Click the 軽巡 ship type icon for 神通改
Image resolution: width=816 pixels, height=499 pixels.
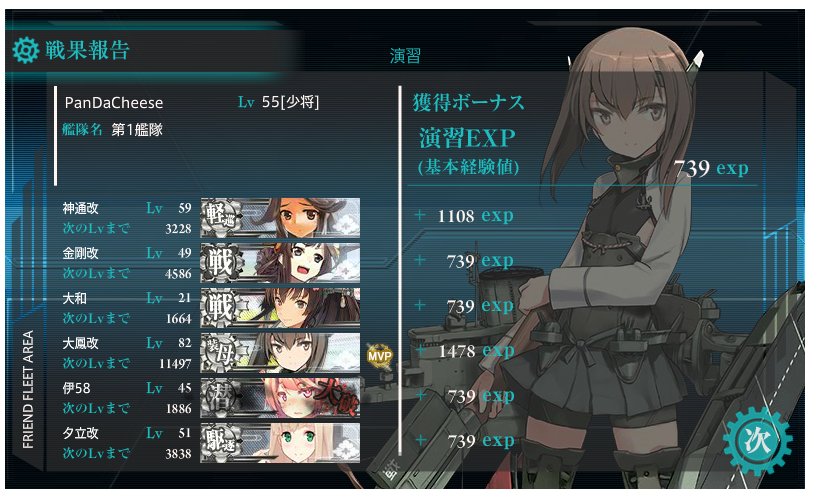[222, 218]
